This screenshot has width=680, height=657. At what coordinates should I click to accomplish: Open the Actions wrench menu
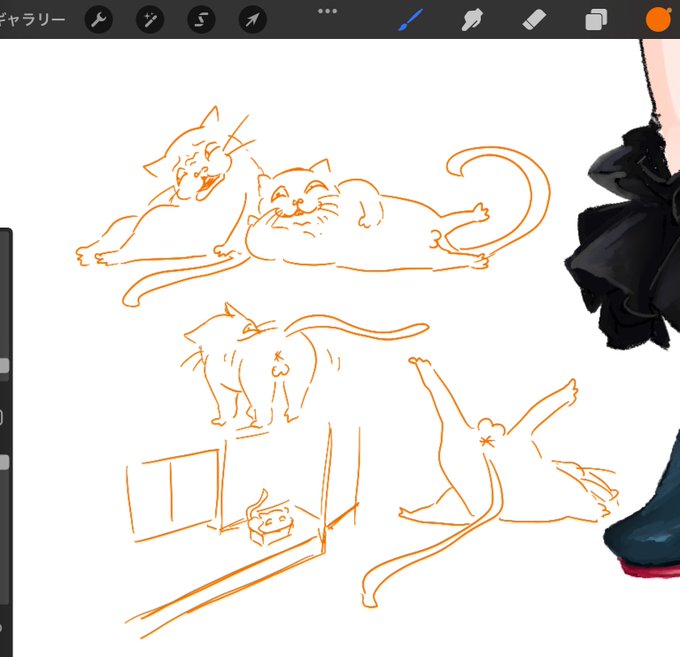(99, 20)
